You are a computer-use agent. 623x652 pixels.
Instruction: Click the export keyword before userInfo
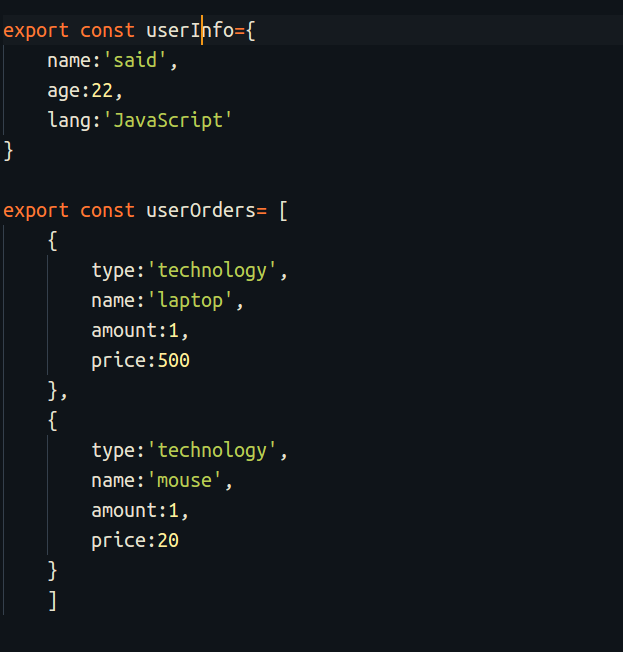point(36,30)
